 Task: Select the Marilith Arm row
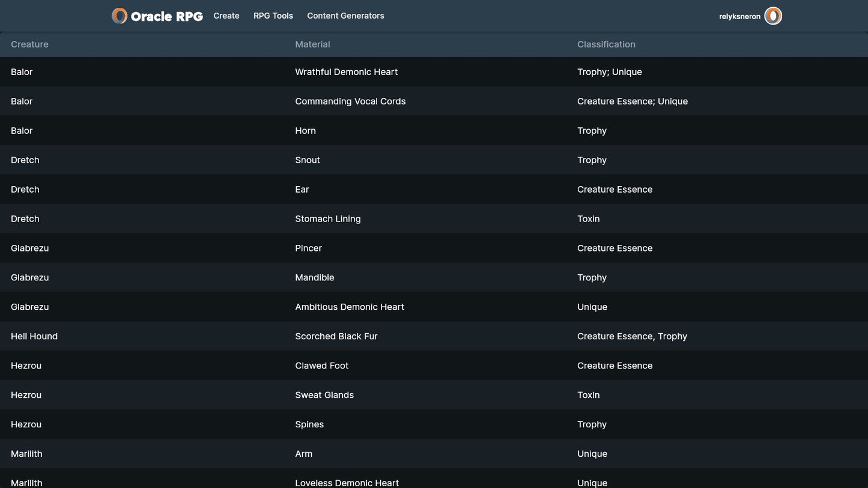[303, 454]
